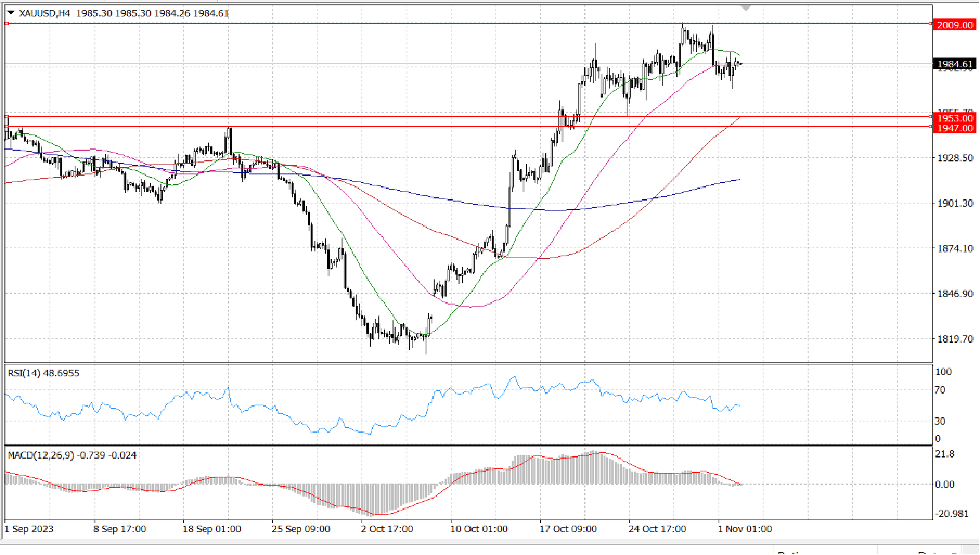Click left handle of 1947.00 horizontal line
The height and width of the screenshot is (555, 980).
pos(7,126)
